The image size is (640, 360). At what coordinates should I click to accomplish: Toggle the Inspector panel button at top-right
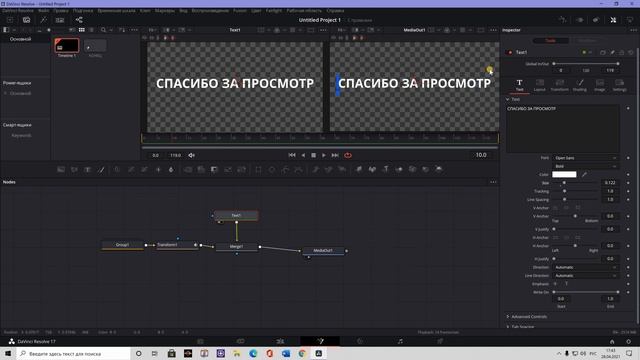point(613,20)
